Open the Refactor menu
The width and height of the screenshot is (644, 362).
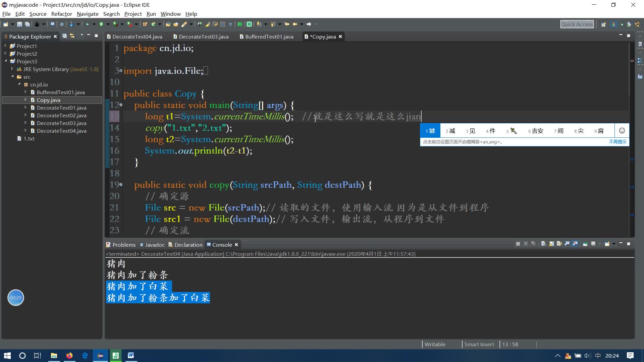click(61, 14)
